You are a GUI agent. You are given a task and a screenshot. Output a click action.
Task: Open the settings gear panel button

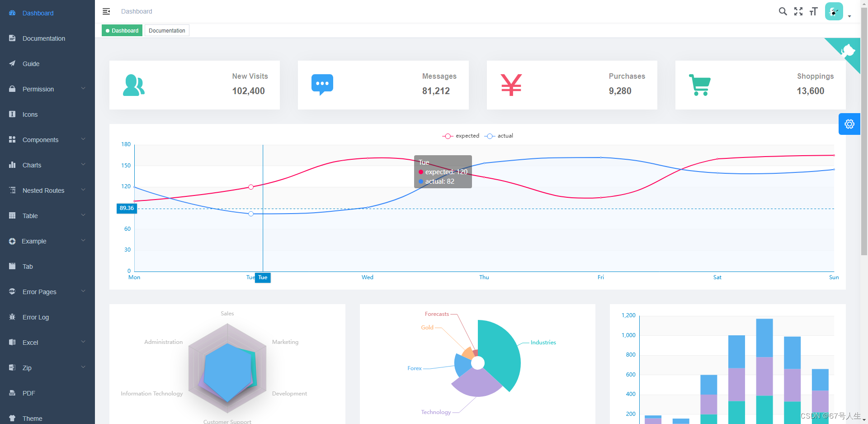tap(849, 124)
